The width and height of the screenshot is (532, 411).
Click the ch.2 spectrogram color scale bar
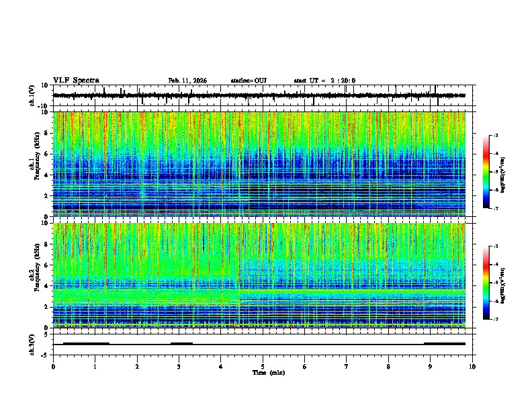(x=486, y=283)
